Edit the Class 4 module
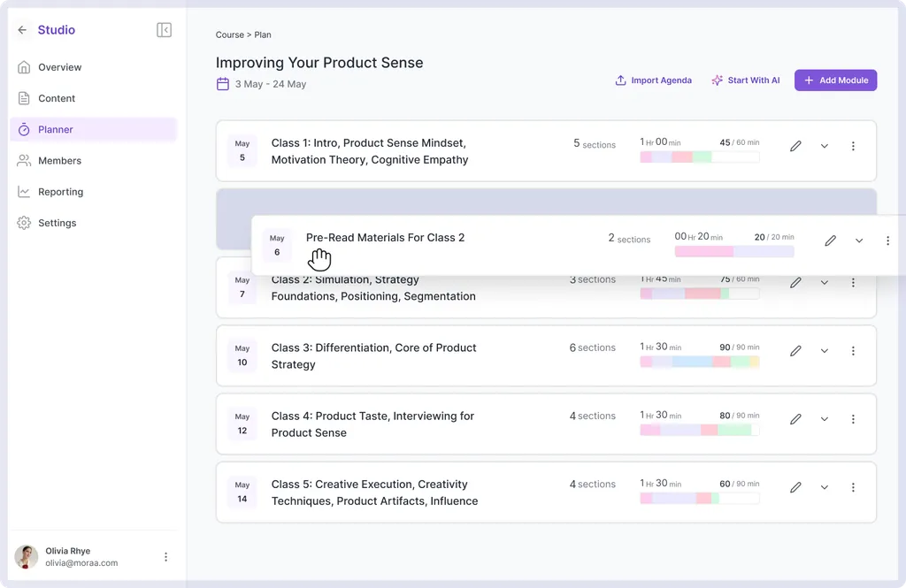Viewport: 906px width, 588px height. (795, 419)
